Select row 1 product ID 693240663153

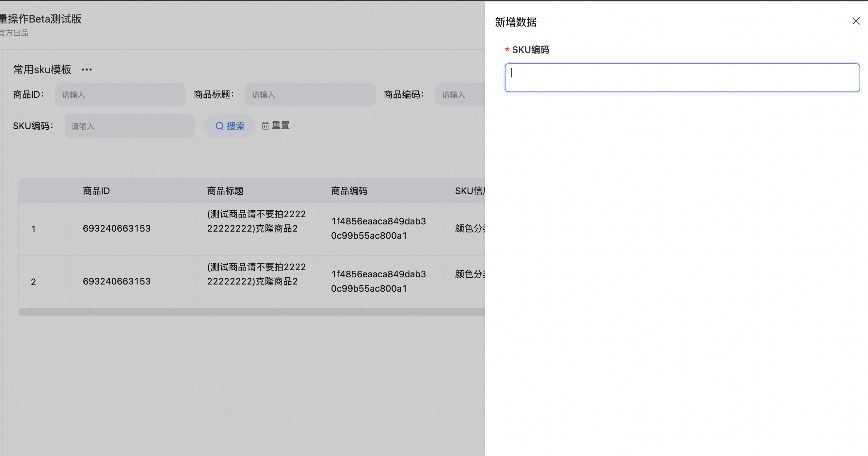click(x=117, y=229)
